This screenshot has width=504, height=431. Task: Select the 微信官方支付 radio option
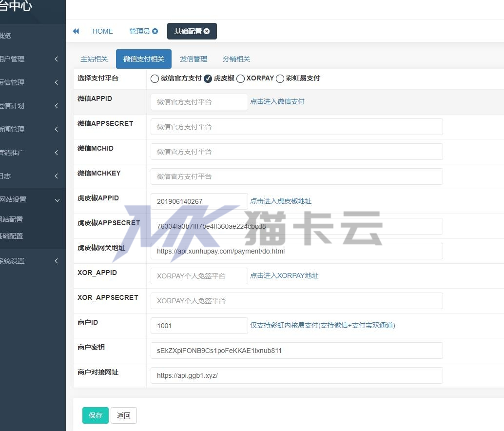click(155, 79)
